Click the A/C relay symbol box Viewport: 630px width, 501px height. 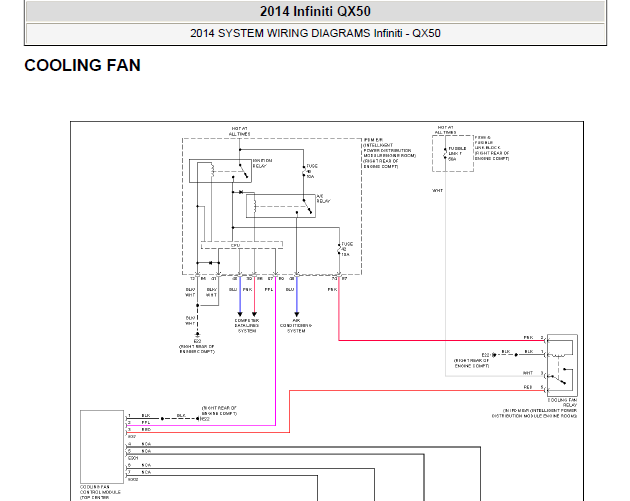pos(281,206)
